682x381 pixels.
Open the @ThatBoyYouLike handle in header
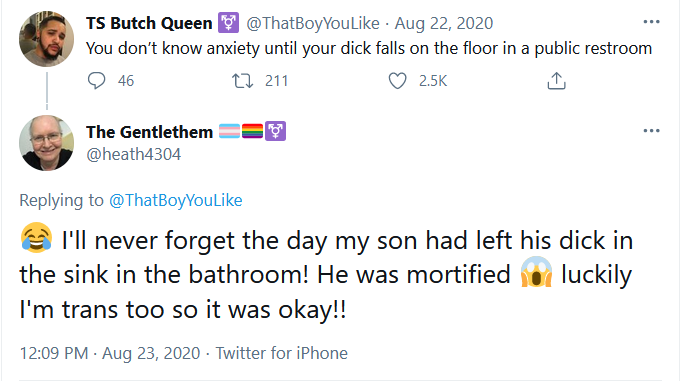pyautogui.click(x=313, y=23)
